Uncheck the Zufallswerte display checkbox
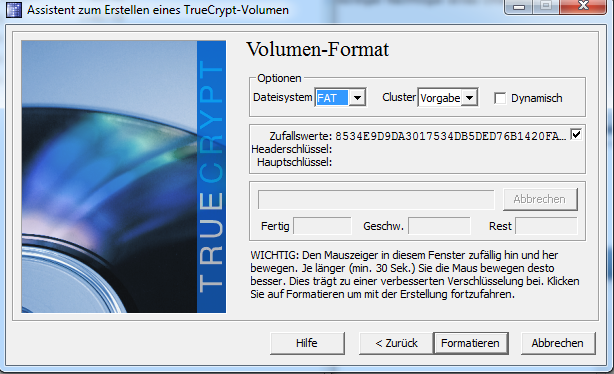614x374 pixels. coord(576,135)
